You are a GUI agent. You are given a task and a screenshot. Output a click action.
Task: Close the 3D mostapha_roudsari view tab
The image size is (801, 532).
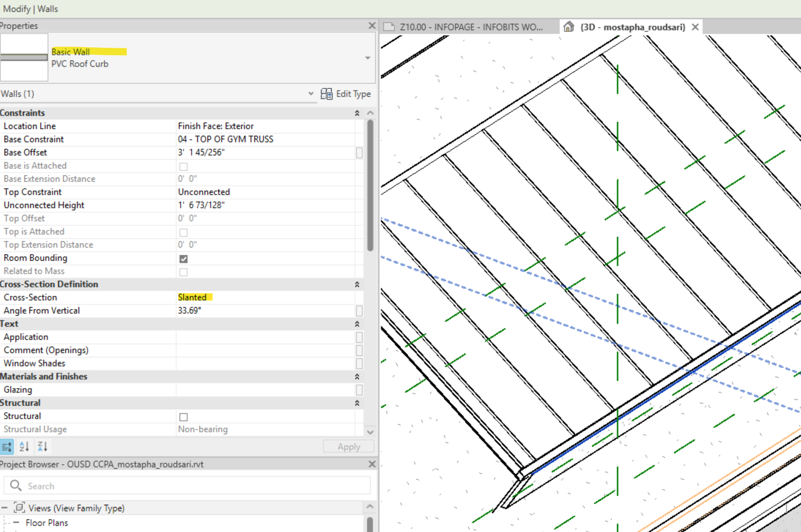coord(695,27)
